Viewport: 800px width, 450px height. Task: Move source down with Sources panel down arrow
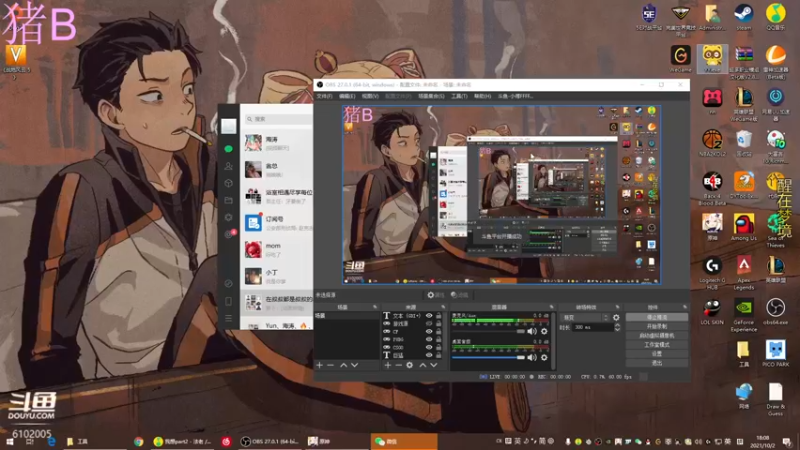(x=434, y=365)
